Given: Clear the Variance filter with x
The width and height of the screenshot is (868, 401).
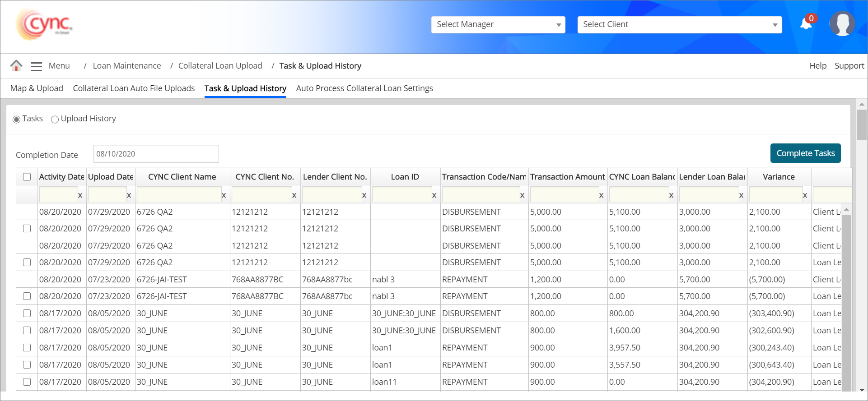Looking at the screenshot, I should (x=805, y=195).
